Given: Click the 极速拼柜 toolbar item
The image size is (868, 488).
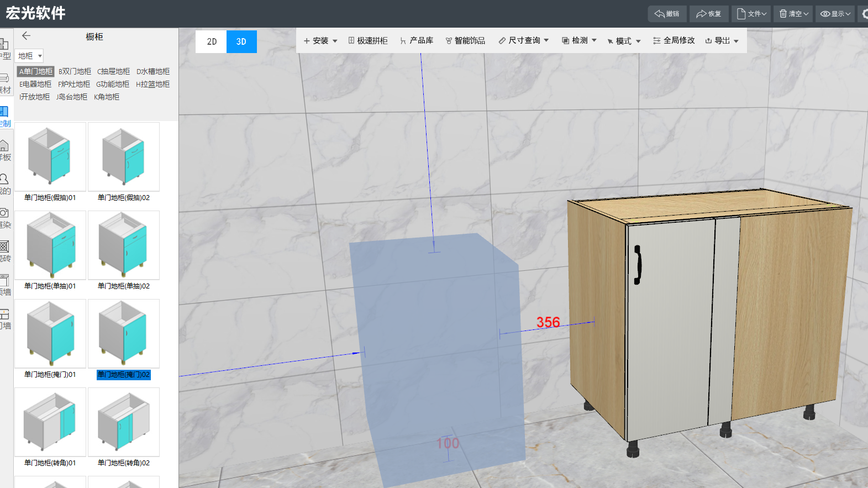Looking at the screenshot, I should (368, 41).
